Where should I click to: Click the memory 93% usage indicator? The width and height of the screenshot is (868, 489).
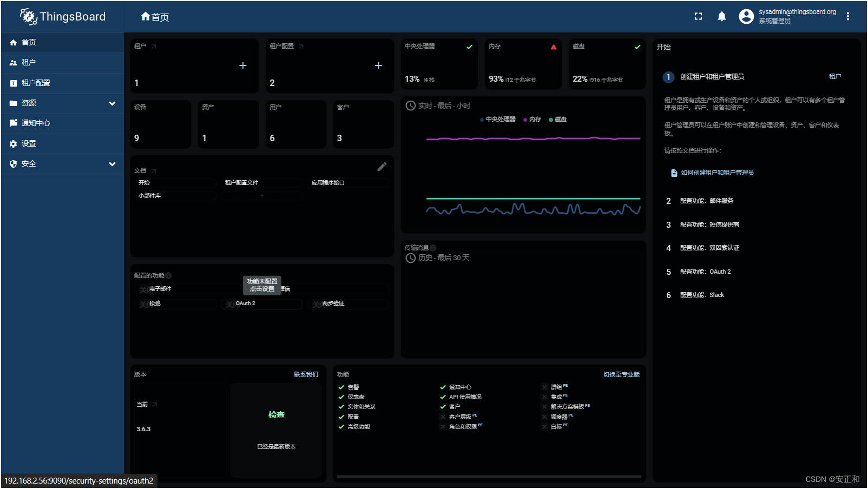coord(523,64)
